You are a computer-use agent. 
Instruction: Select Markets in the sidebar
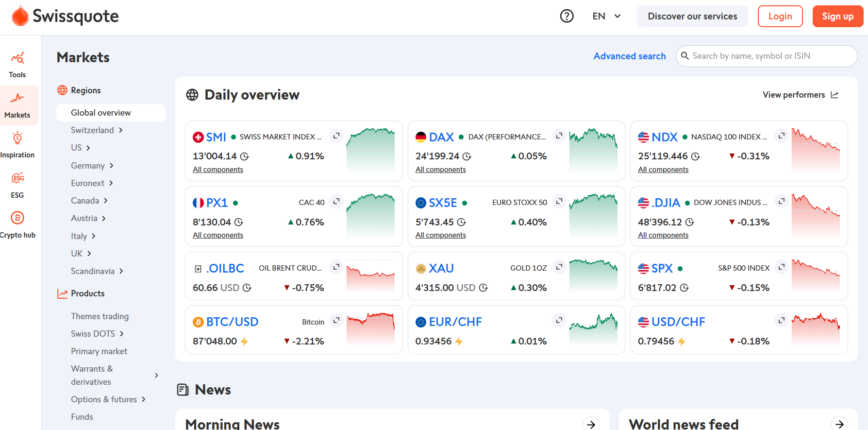point(17,105)
